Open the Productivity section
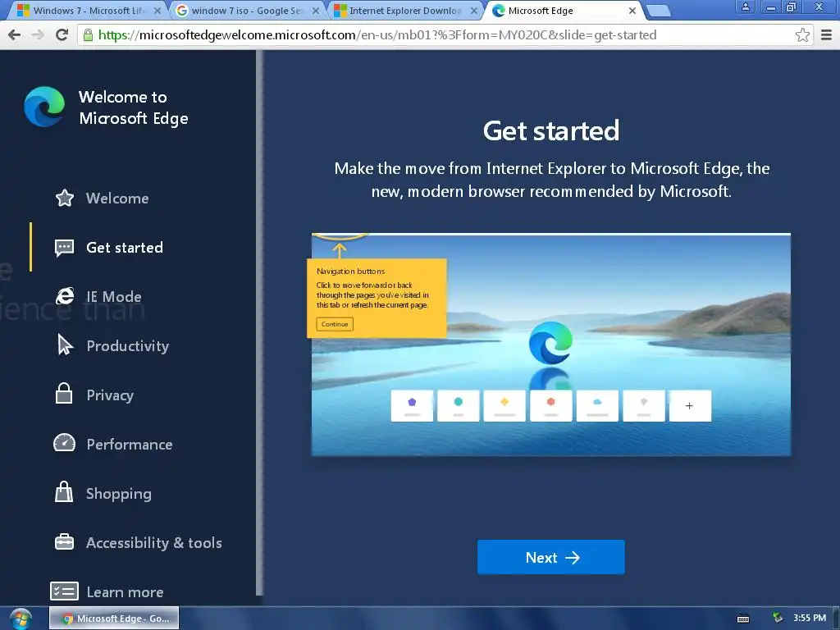The width and height of the screenshot is (840, 630). [127, 346]
